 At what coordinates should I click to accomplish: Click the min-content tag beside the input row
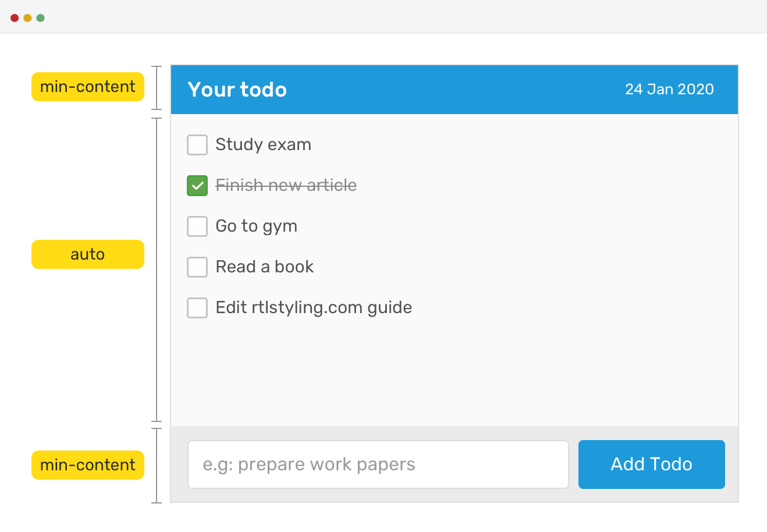[88, 465]
